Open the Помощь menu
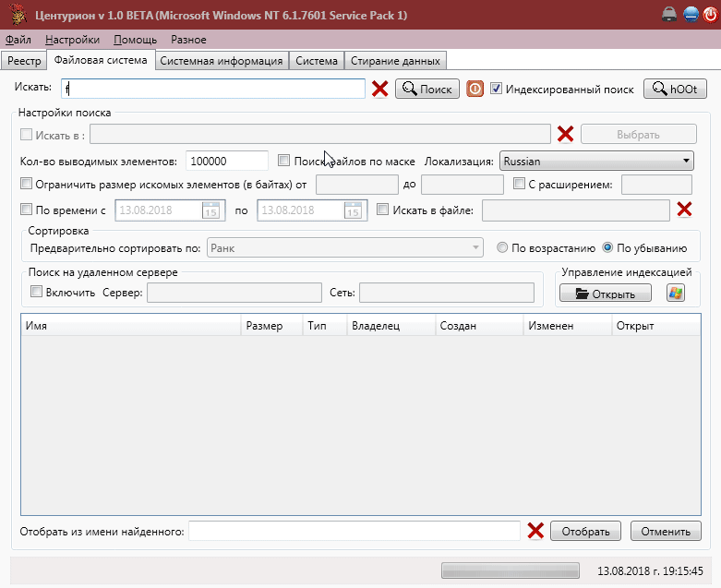The image size is (721, 588). pos(135,40)
